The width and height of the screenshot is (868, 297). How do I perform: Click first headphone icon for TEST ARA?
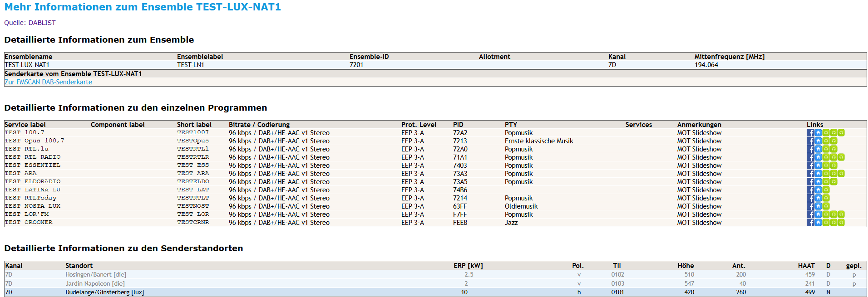[826, 174]
